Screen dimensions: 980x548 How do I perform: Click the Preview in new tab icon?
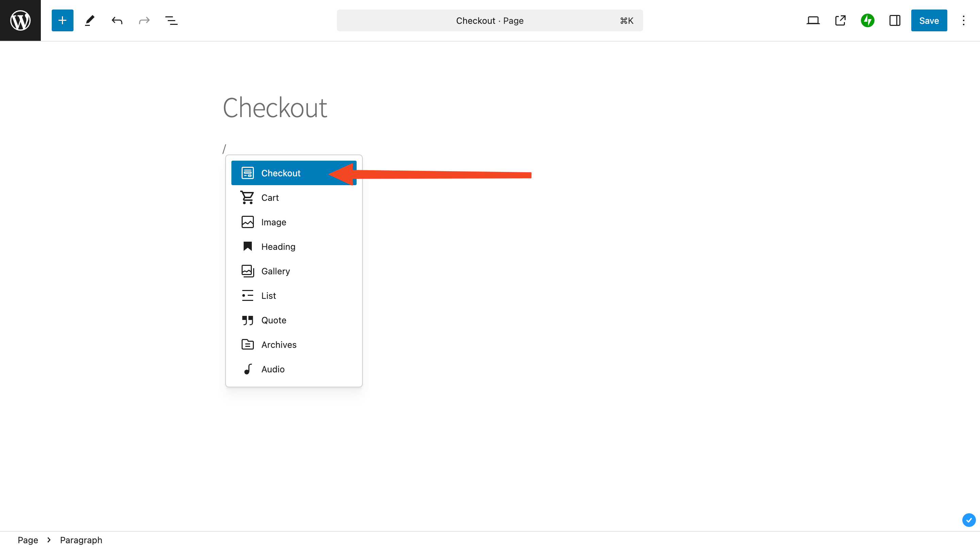(x=840, y=20)
